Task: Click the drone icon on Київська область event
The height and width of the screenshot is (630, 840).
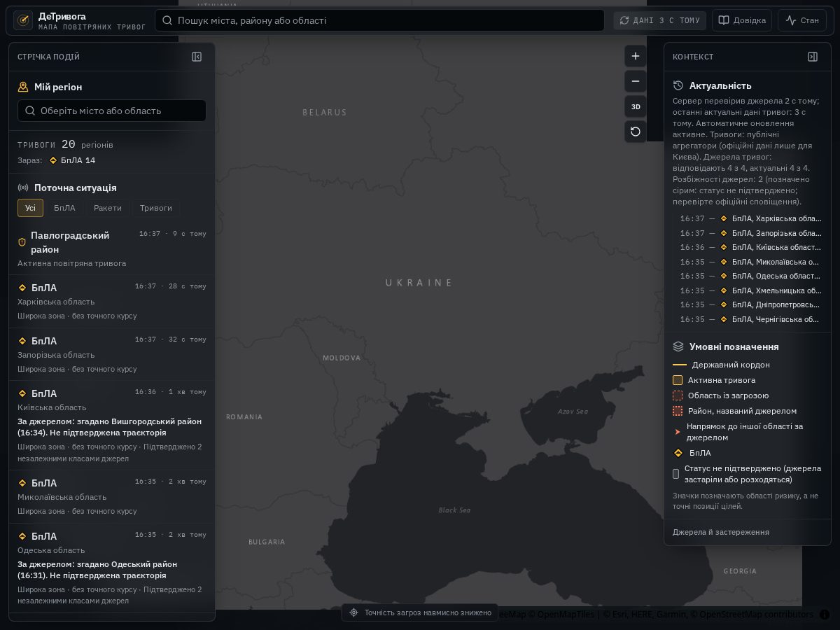Action: click(22, 393)
